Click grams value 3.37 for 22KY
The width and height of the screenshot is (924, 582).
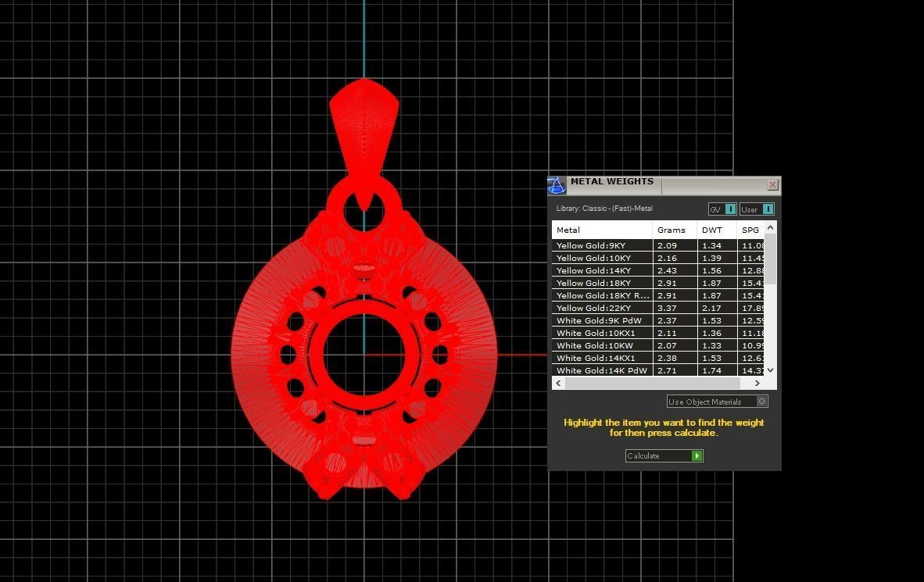667,308
